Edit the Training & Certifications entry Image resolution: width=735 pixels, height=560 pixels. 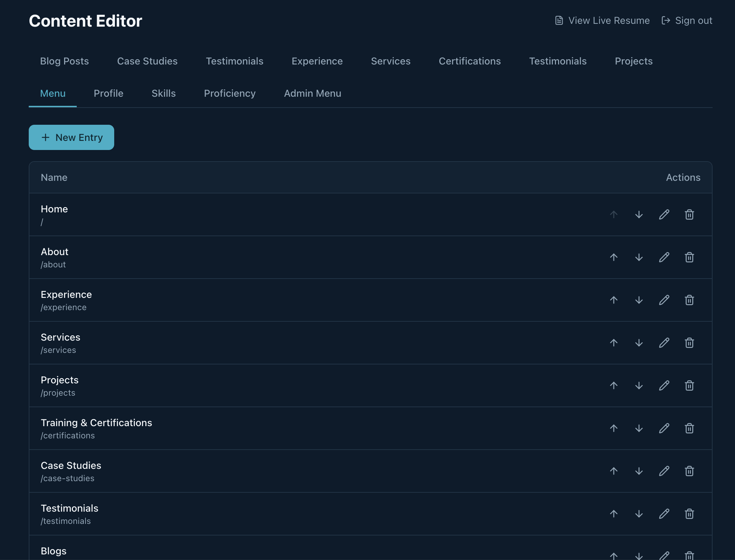tap(664, 428)
